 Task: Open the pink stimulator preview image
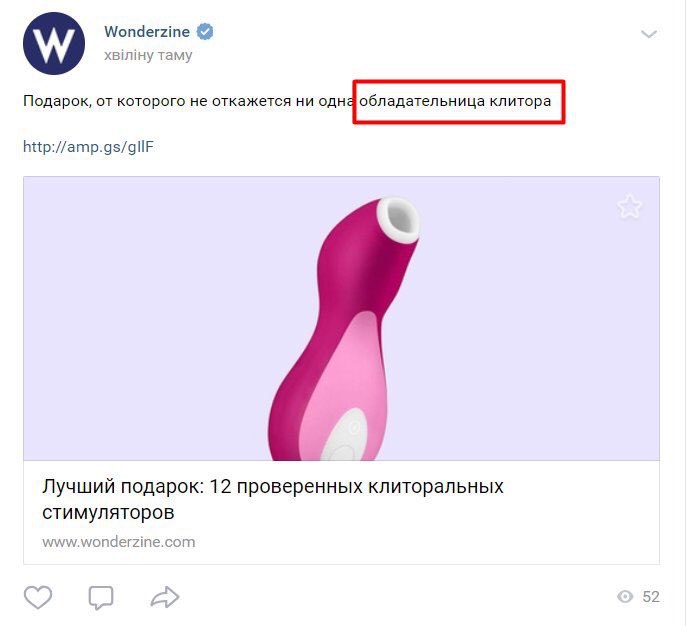click(343, 329)
